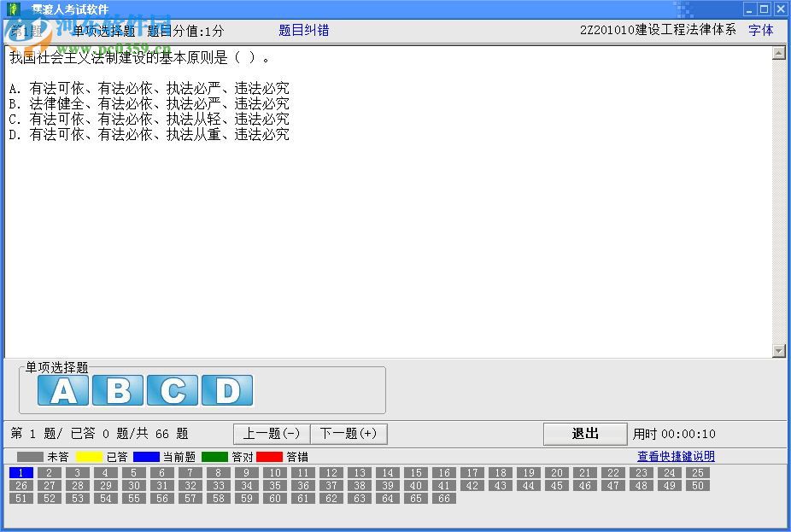
Task: Jump to question 65 in the grid
Action: coord(416,498)
